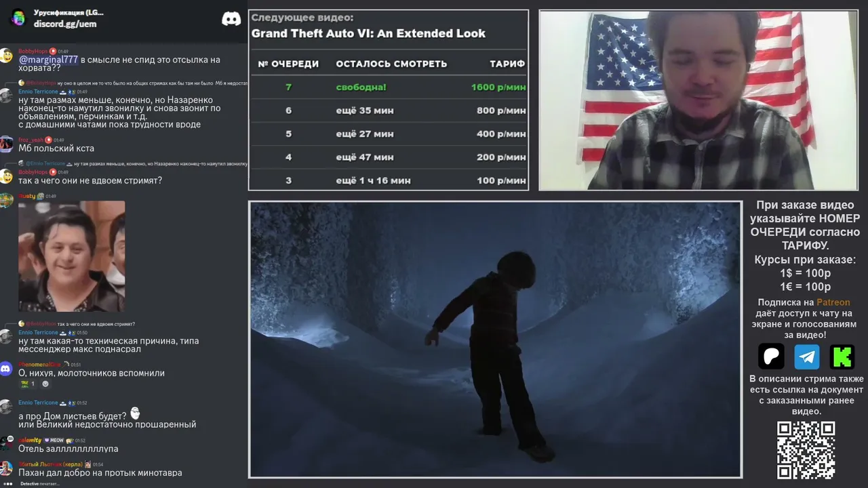Click the Rusty user avatar

[6, 200]
